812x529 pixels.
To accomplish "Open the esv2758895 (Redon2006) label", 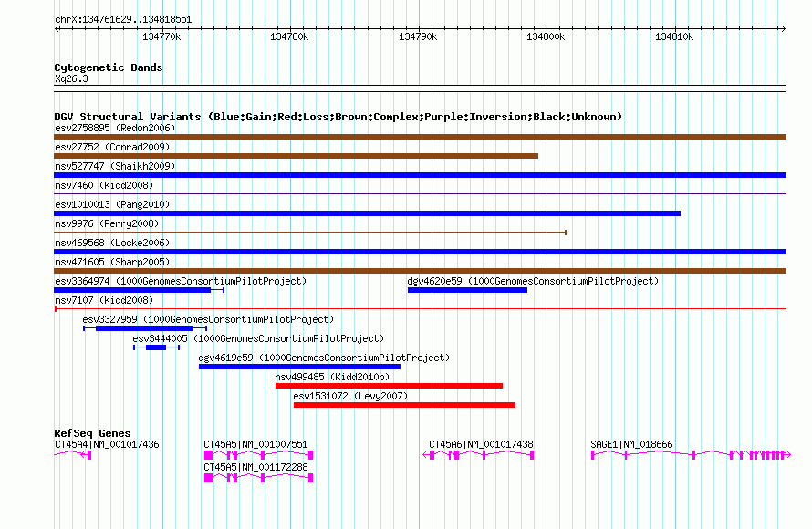I will pyautogui.click(x=115, y=128).
